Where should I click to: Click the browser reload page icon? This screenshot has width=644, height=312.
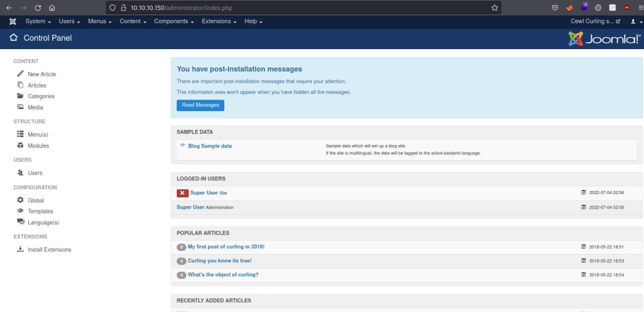pos(38,8)
